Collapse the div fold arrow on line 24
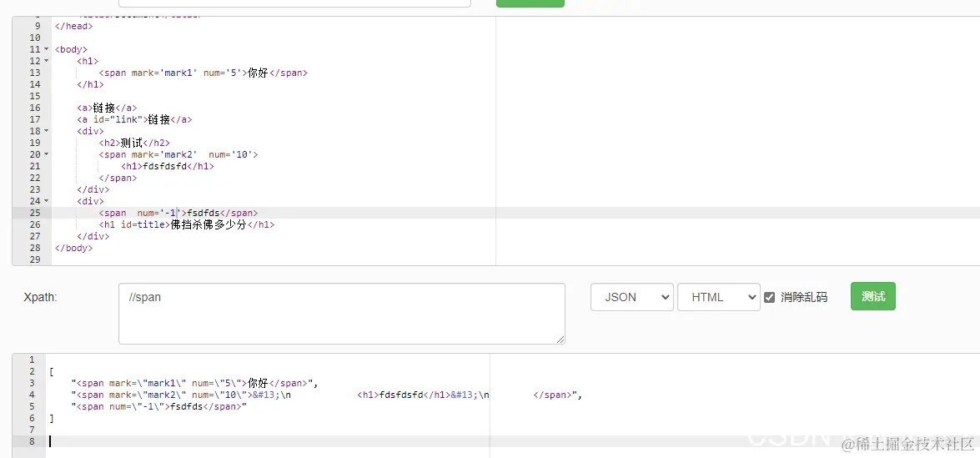Screen dimensions: 980x458 pos(46,201)
